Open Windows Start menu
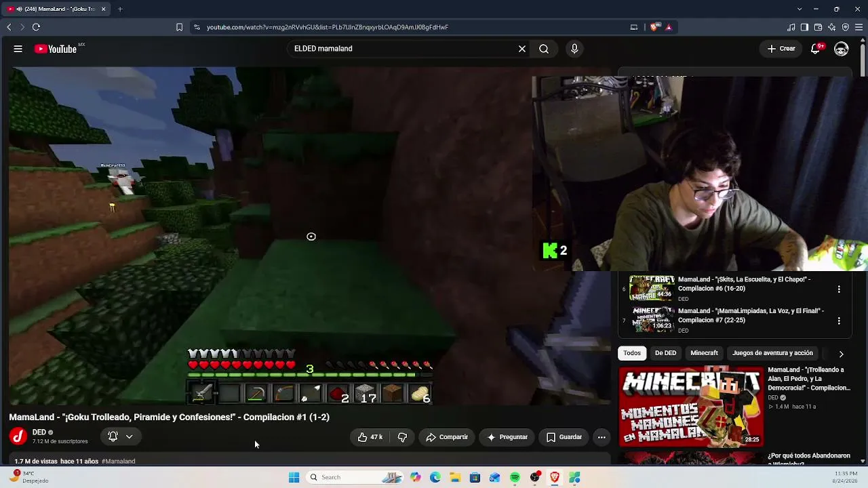The height and width of the screenshot is (488, 868). (x=294, y=477)
